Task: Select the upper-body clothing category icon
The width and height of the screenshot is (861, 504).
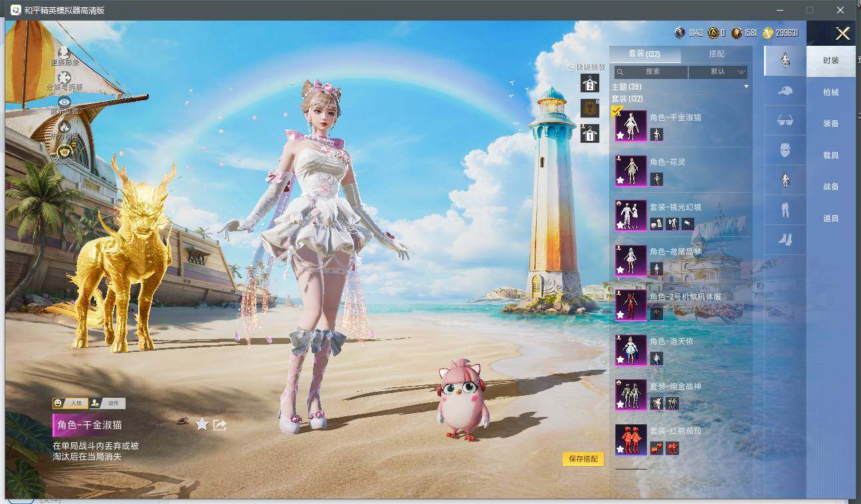Action: tap(785, 180)
